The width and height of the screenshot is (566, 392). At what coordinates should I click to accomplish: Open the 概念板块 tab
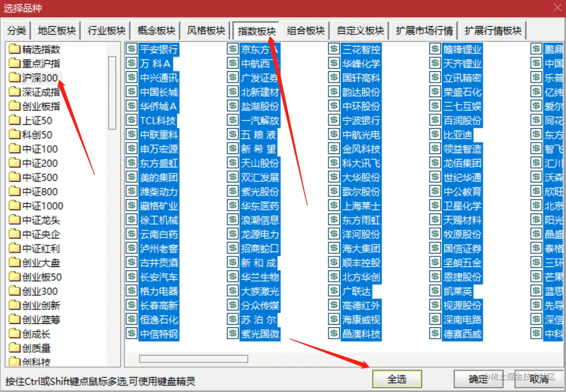(156, 31)
